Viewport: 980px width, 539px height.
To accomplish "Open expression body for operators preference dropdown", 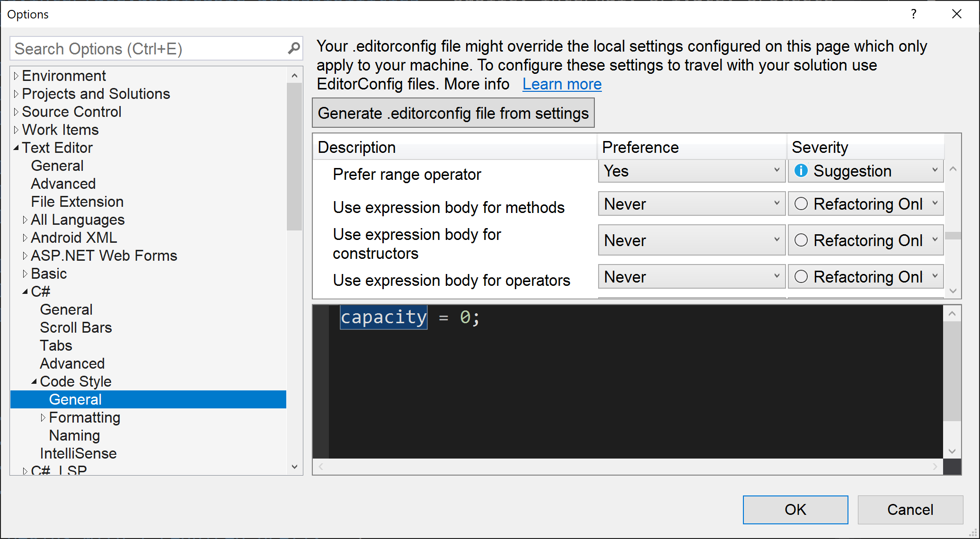I will coord(691,277).
